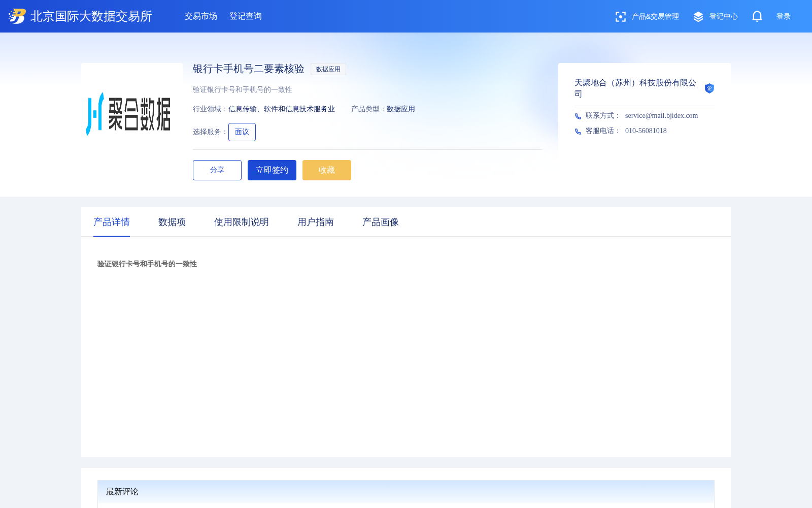Open 登记查询 in the top navigation

(x=246, y=16)
